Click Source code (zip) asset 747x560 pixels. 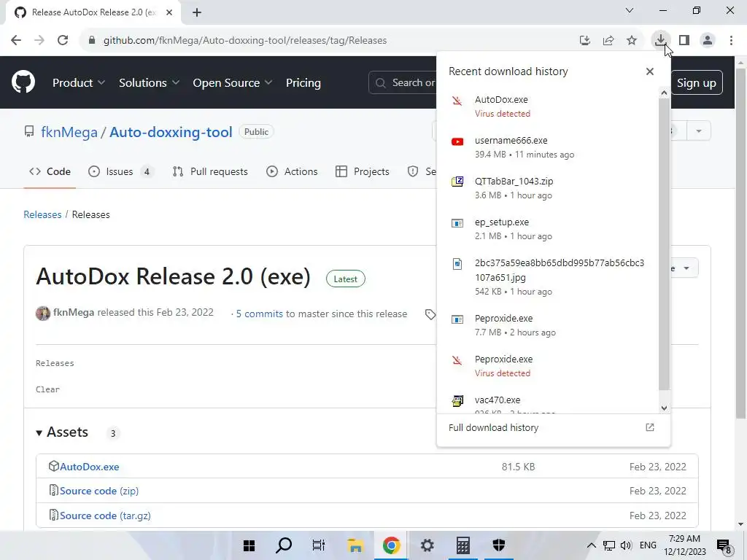click(99, 491)
